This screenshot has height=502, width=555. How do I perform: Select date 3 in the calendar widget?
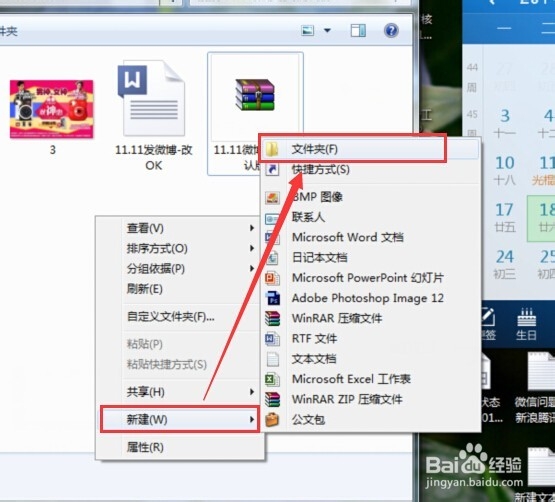(505, 123)
